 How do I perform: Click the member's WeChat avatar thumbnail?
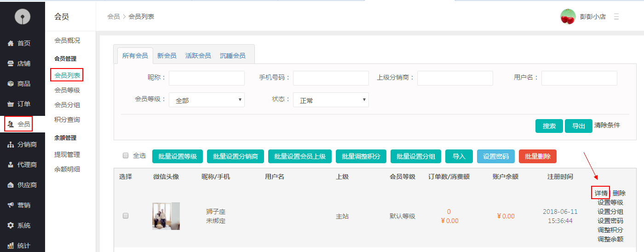point(166,216)
